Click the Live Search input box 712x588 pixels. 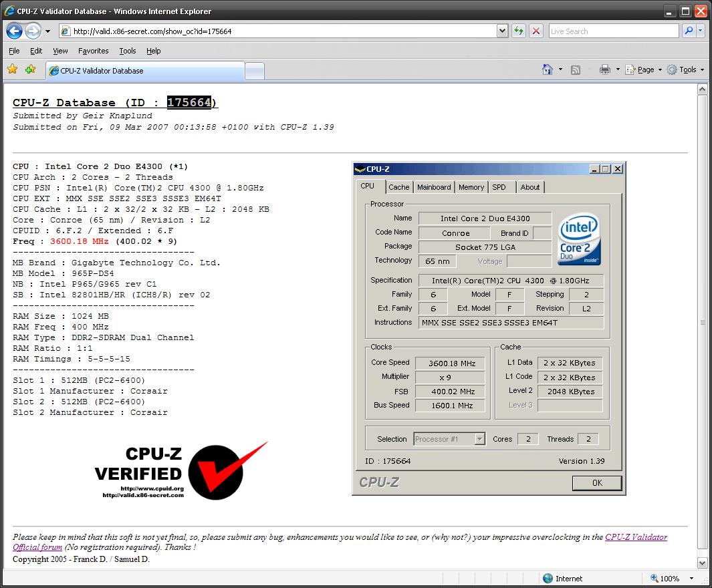point(614,31)
